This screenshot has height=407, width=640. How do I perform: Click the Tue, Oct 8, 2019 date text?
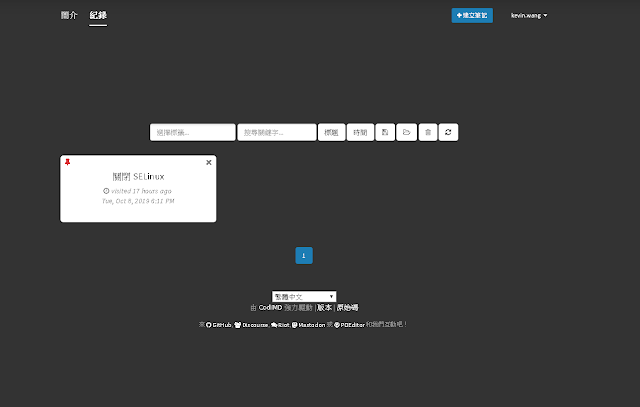pyautogui.click(x=138, y=201)
